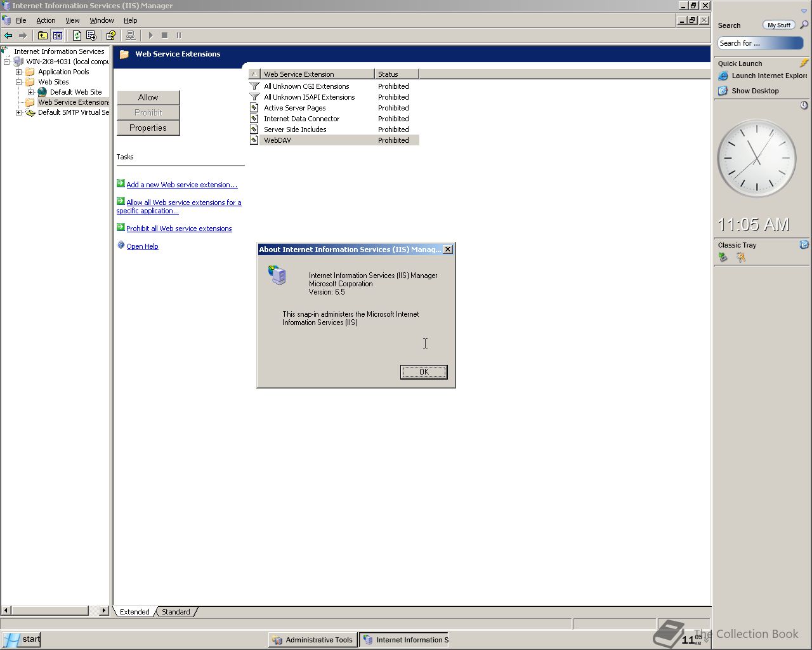This screenshot has width=812, height=650.
Task: Close the About IIS Manager dialog
Action: tap(448, 249)
